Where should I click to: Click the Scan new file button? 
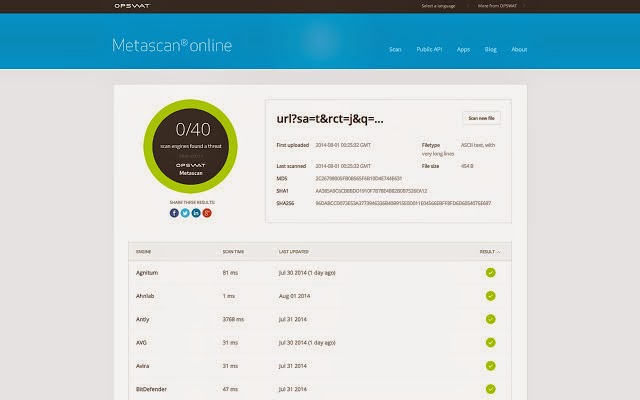[481, 118]
